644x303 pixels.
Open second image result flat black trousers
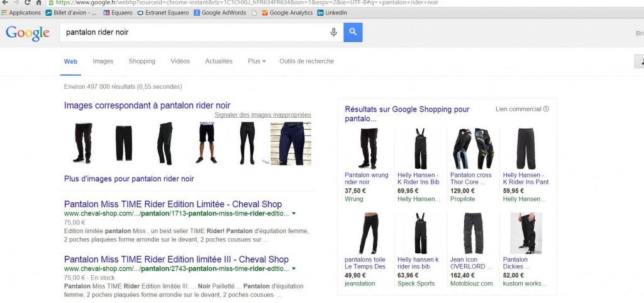point(124,143)
